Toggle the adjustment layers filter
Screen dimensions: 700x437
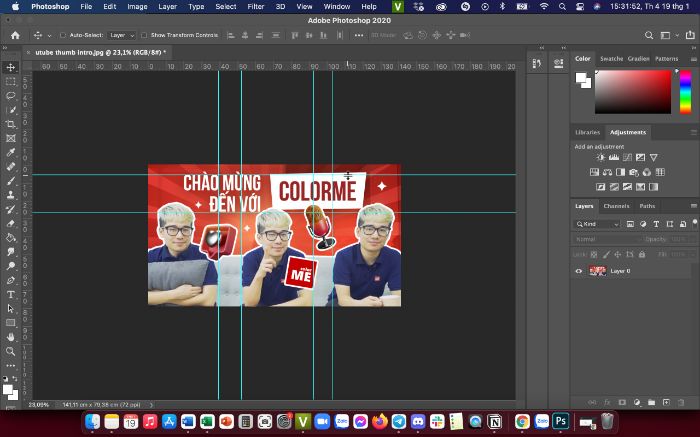[643, 224]
